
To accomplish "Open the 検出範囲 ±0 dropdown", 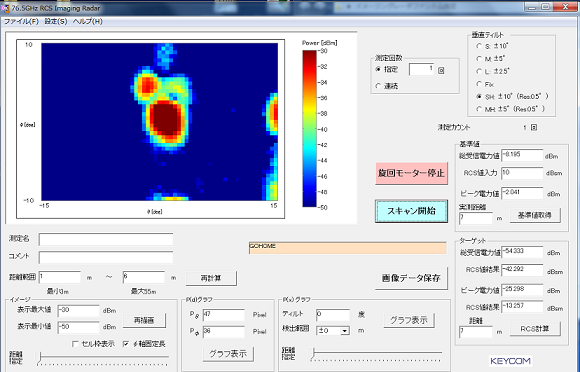I will pos(345,331).
